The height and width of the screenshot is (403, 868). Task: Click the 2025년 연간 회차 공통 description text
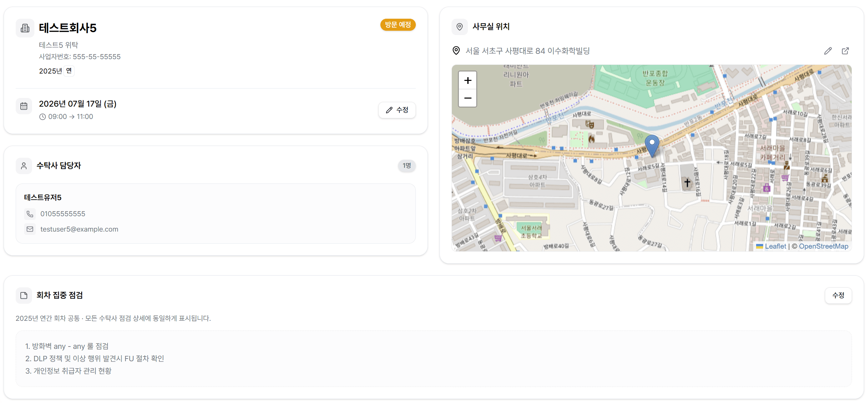(x=113, y=318)
